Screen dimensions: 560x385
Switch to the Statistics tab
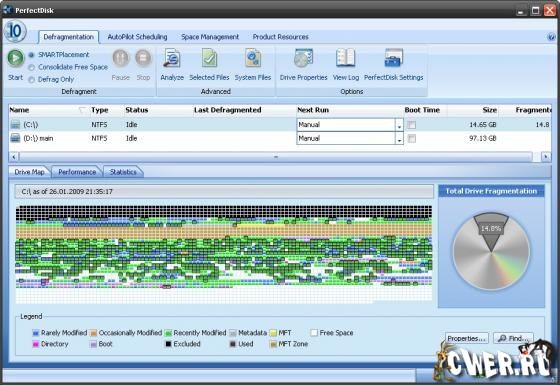(x=123, y=172)
